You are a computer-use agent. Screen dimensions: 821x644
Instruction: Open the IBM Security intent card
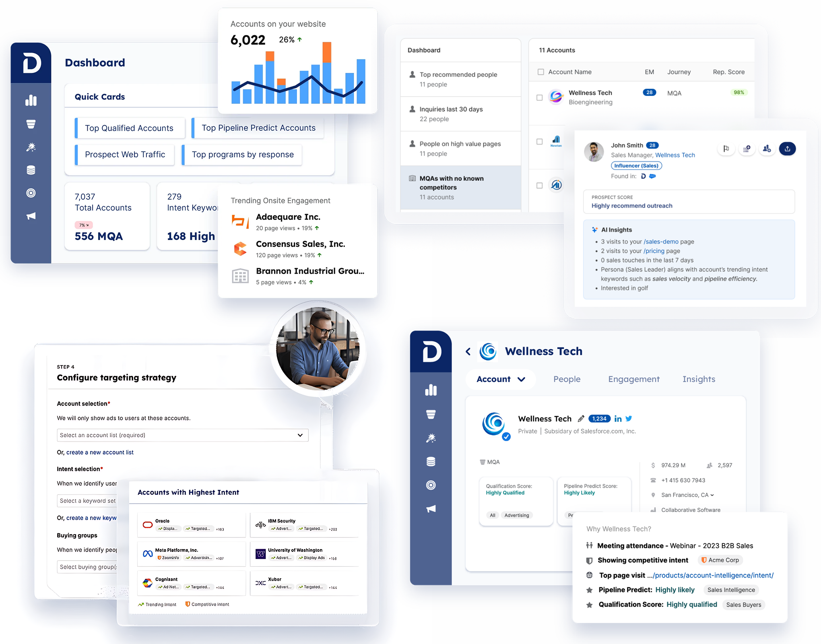tap(304, 525)
